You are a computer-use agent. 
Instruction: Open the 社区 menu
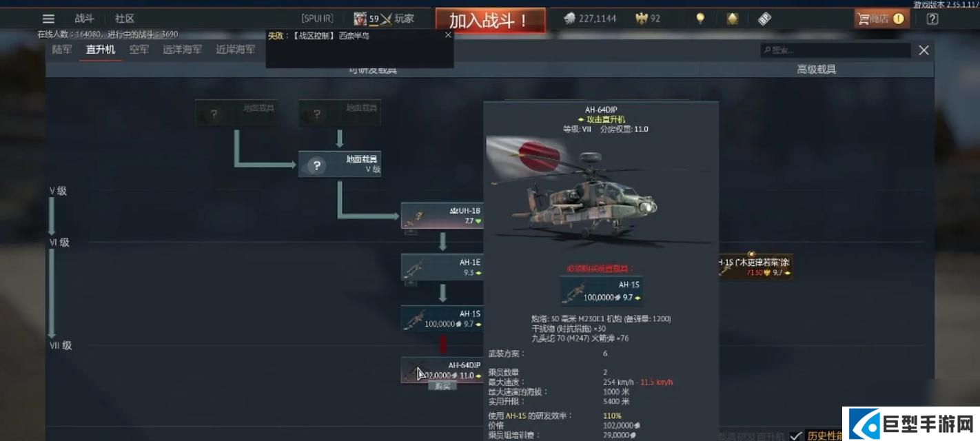coord(125,19)
